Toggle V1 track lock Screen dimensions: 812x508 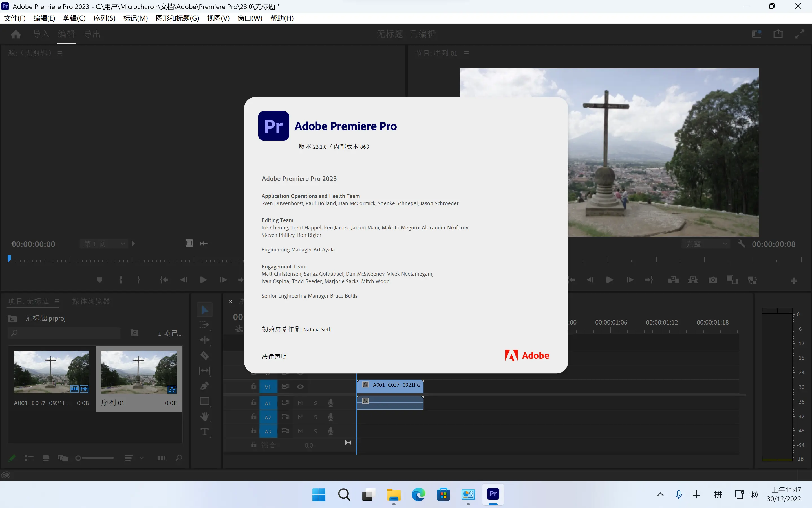coord(254,386)
